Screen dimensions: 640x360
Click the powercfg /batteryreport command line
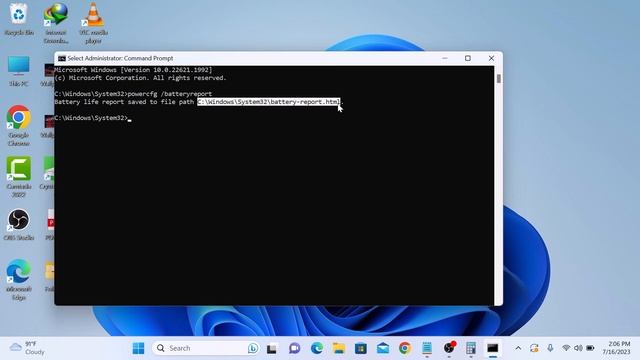pyautogui.click(x=133, y=94)
